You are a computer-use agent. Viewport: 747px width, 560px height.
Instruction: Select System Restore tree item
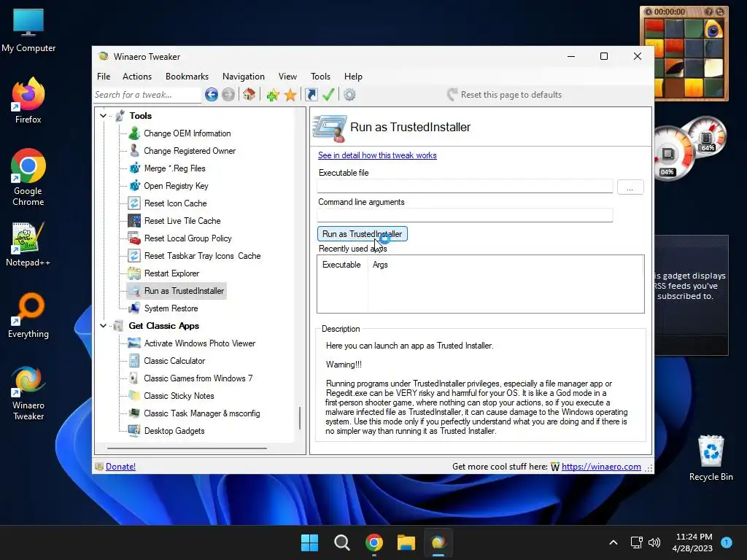pos(171,308)
